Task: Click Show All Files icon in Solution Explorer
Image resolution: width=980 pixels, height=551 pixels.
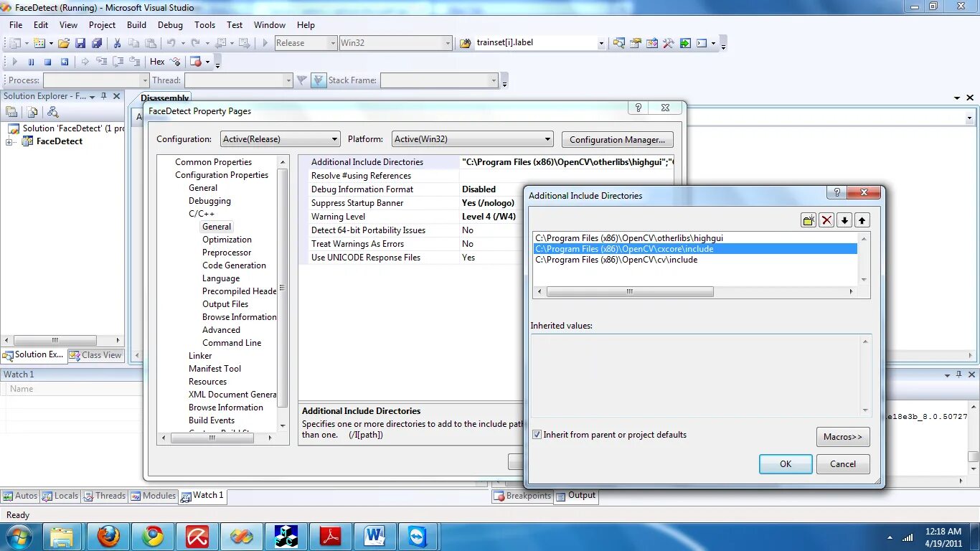Action: pyautogui.click(x=32, y=112)
